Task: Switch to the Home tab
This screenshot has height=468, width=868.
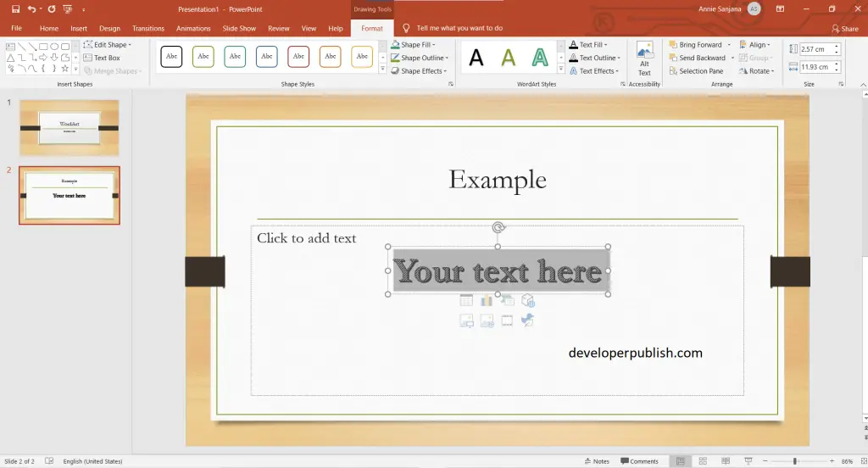Action: pos(48,28)
